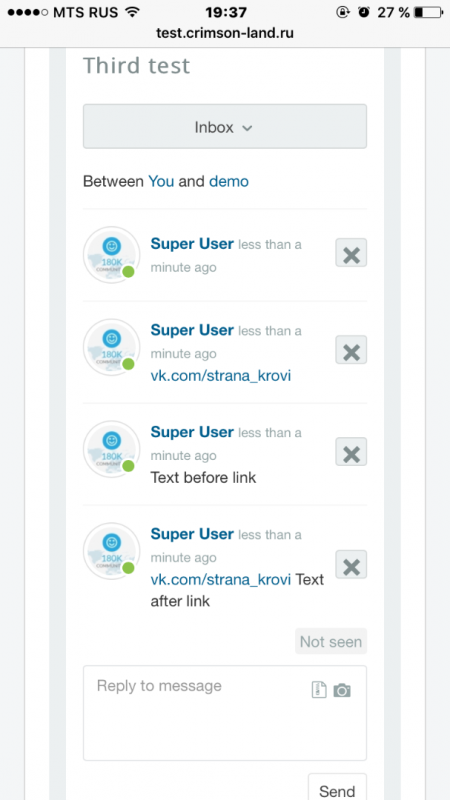Open avatar beside 'Text before link' message

click(x=112, y=449)
